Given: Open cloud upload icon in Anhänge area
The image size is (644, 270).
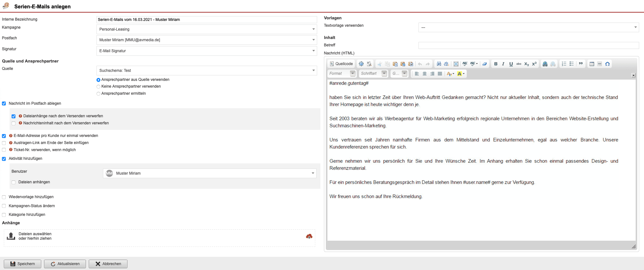Looking at the screenshot, I should [x=309, y=236].
